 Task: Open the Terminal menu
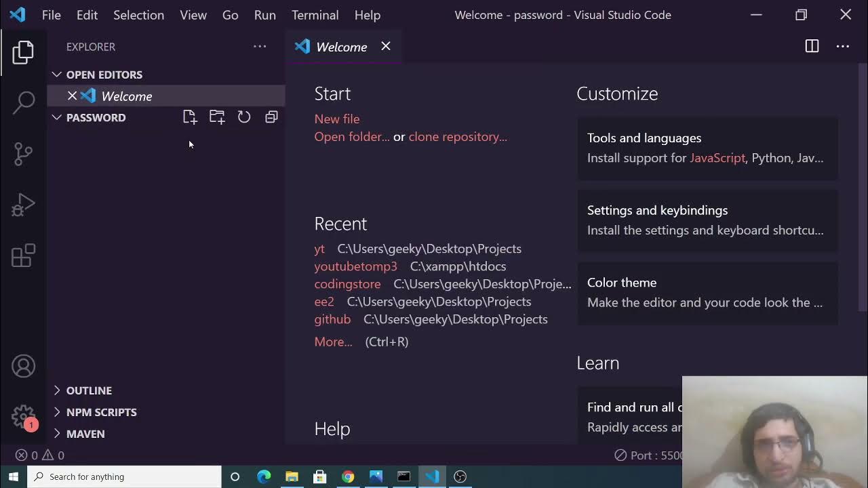315,15
